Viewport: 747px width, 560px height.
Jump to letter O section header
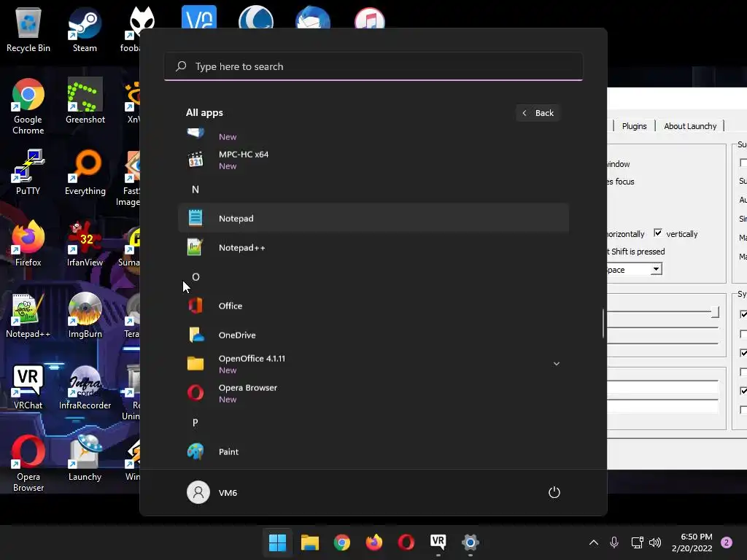(196, 276)
